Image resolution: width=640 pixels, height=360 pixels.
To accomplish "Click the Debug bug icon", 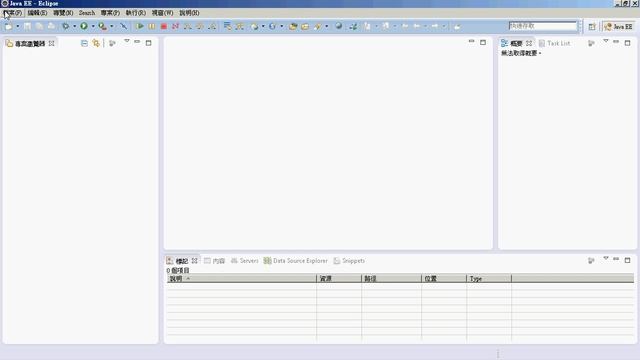I will pyautogui.click(x=65, y=27).
